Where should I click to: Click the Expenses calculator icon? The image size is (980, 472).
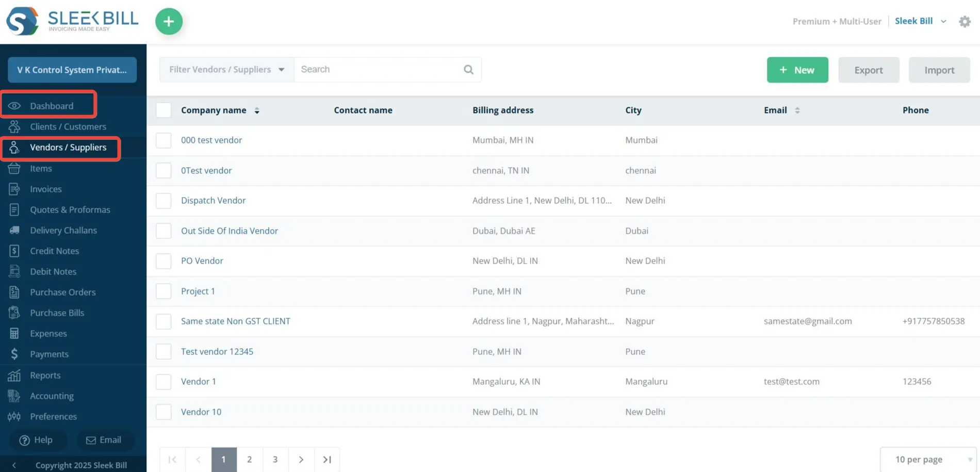tap(14, 333)
